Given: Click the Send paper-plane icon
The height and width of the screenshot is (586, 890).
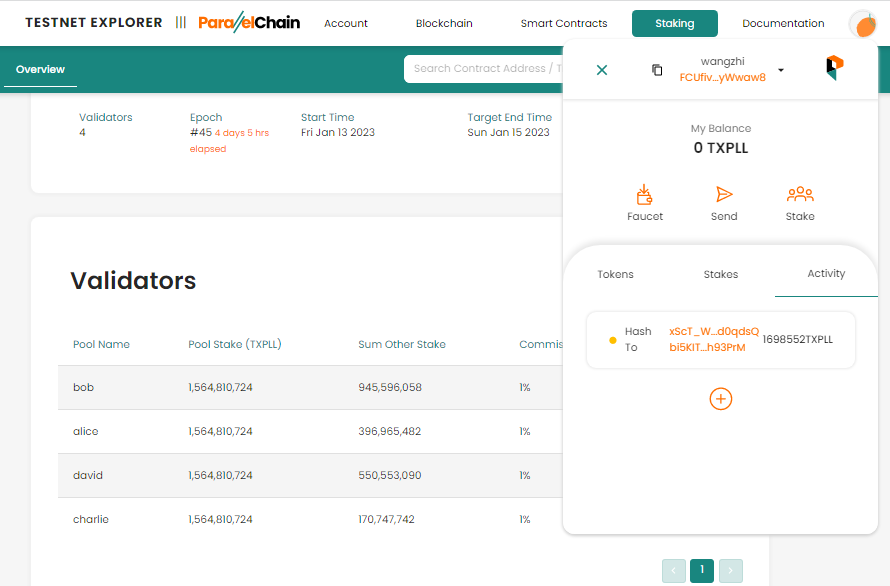Looking at the screenshot, I should [724, 194].
